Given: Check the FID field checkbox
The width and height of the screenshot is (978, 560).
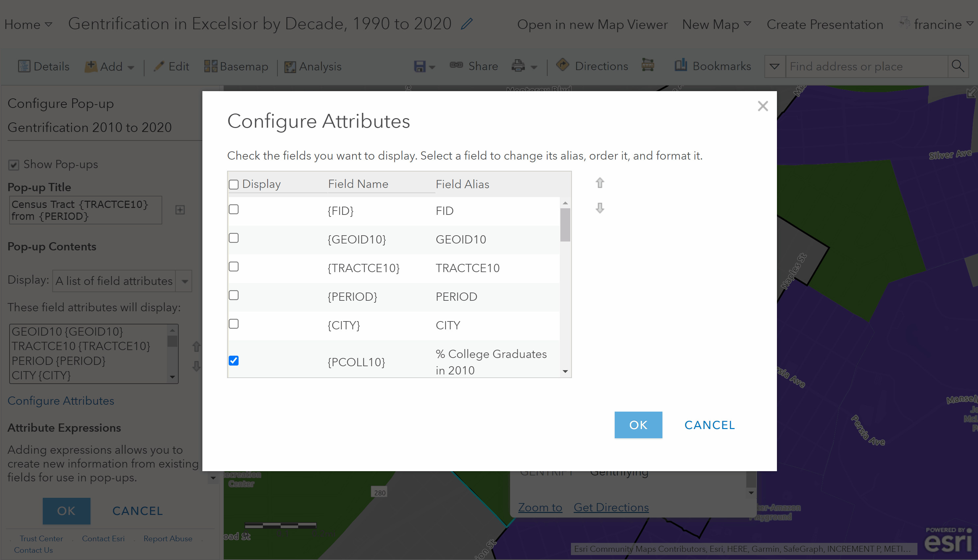Looking at the screenshot, I should (233, 210).
